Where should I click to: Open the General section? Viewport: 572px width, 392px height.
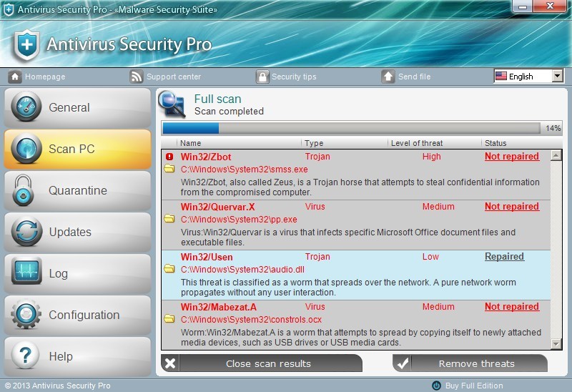(x=77, y=108)
